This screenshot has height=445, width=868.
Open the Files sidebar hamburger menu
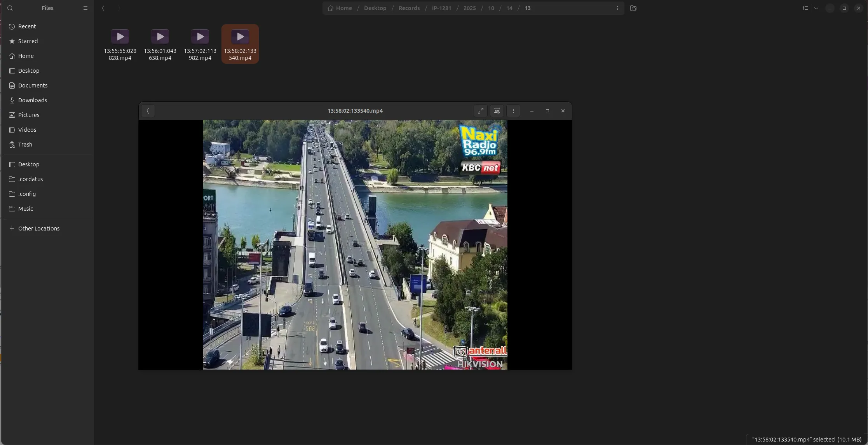85,8
